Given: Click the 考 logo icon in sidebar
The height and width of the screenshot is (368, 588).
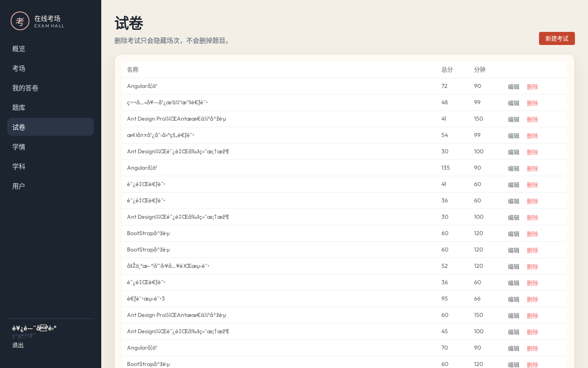Looking at the screenshot, I should point(20,21).
